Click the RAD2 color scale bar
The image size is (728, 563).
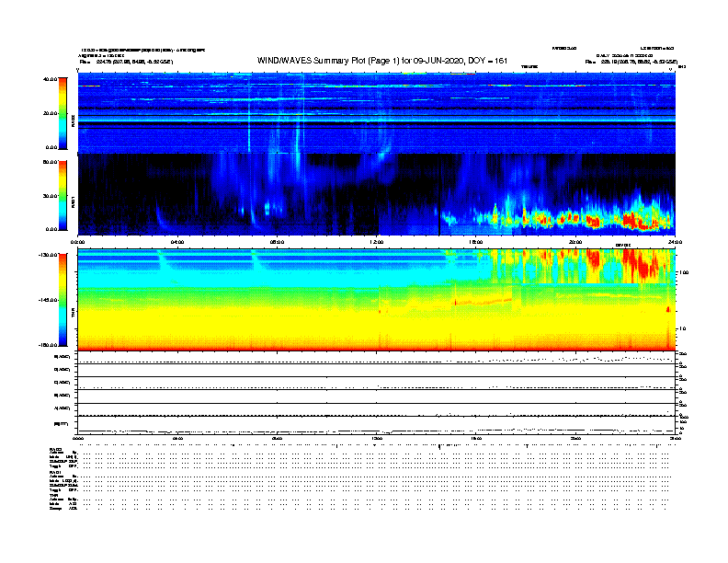tap(63, 113)
